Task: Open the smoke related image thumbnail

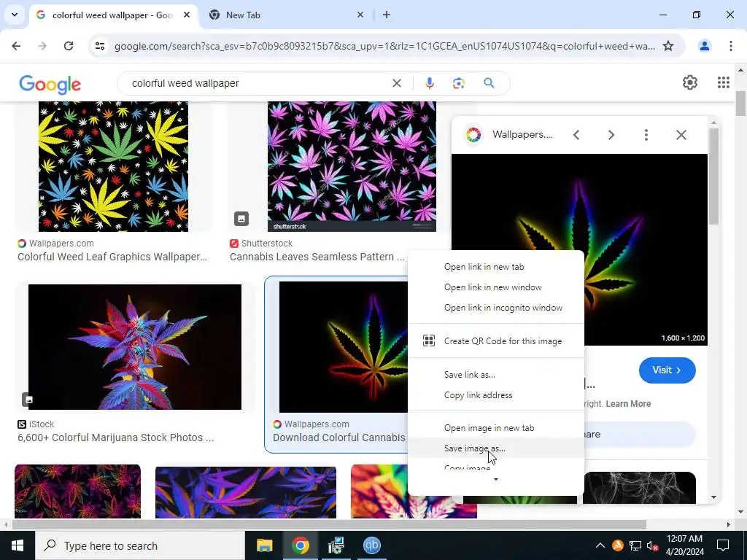Action: pyautogui.click(x=639, y=487)
